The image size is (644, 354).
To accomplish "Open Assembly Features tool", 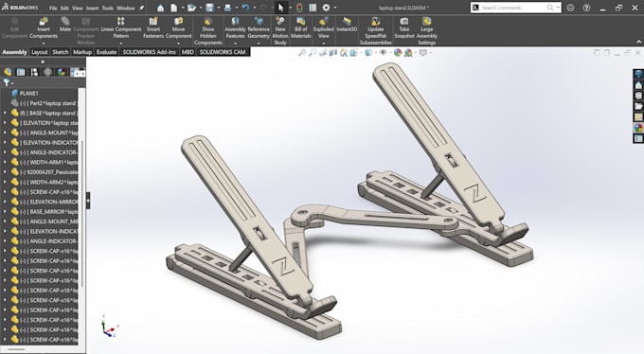I will pos(235,28).
